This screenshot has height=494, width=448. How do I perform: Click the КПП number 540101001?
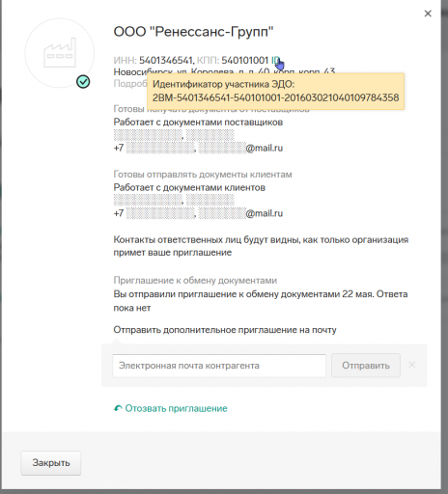pyautogui.click(x=244, y=60)
